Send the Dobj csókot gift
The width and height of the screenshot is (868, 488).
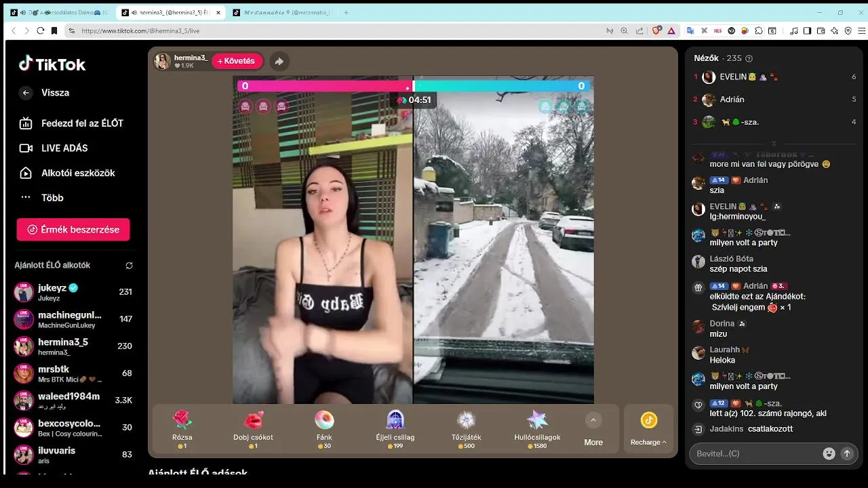click(253, 430)
